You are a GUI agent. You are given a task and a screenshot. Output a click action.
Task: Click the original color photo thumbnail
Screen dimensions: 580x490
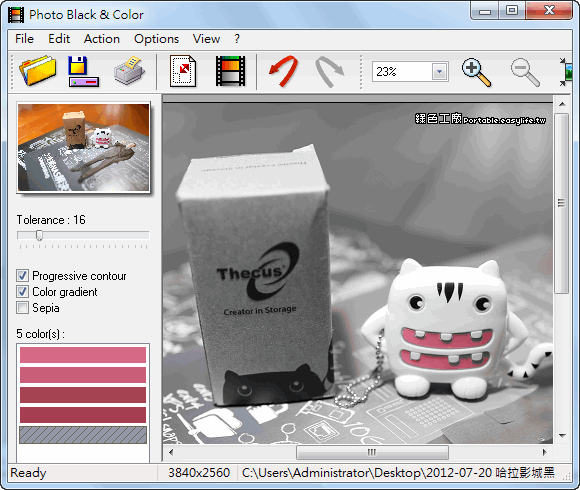(x=84, y=147)
